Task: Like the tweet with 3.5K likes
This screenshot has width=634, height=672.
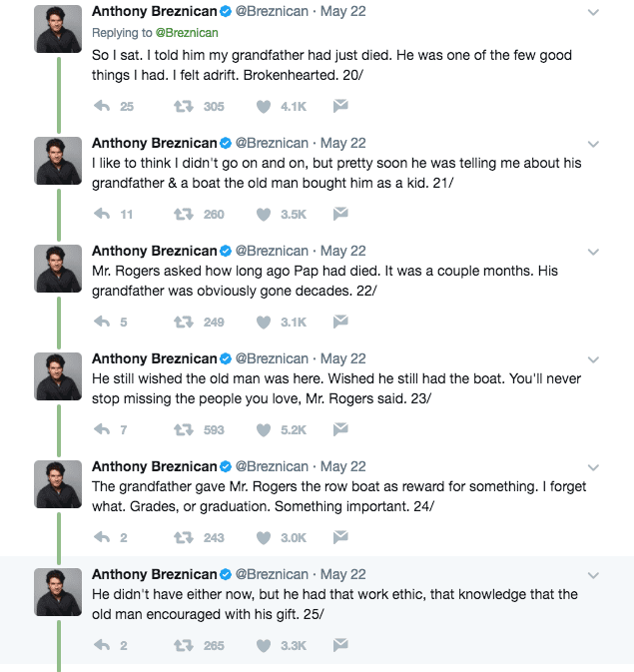Action: 264,214
